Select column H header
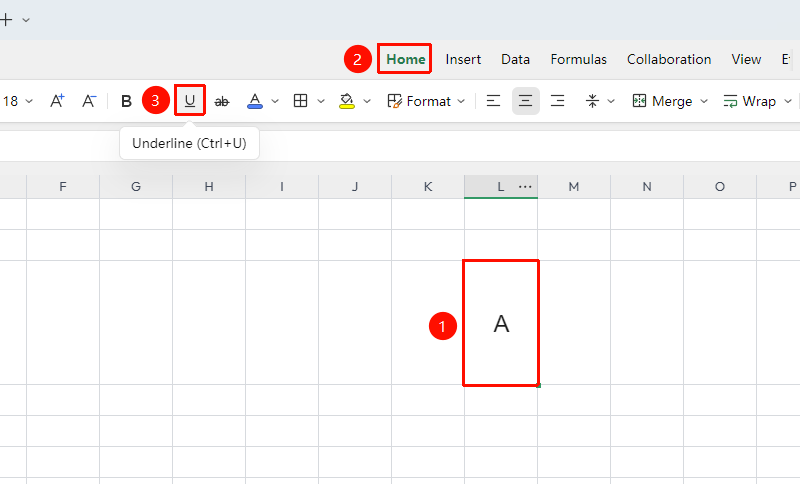Viewport: 800px width, 484px height. click(209, 187)
